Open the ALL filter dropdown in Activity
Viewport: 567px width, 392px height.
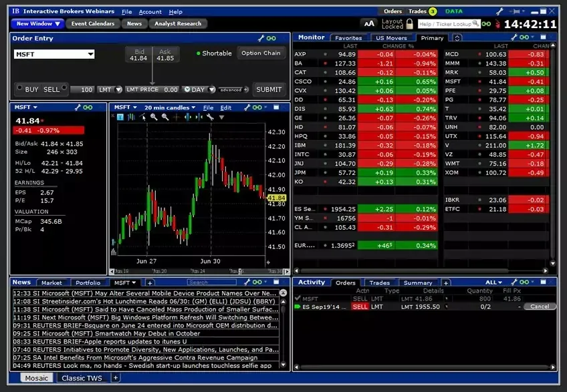pyautogui.click(x=493, y=282)
